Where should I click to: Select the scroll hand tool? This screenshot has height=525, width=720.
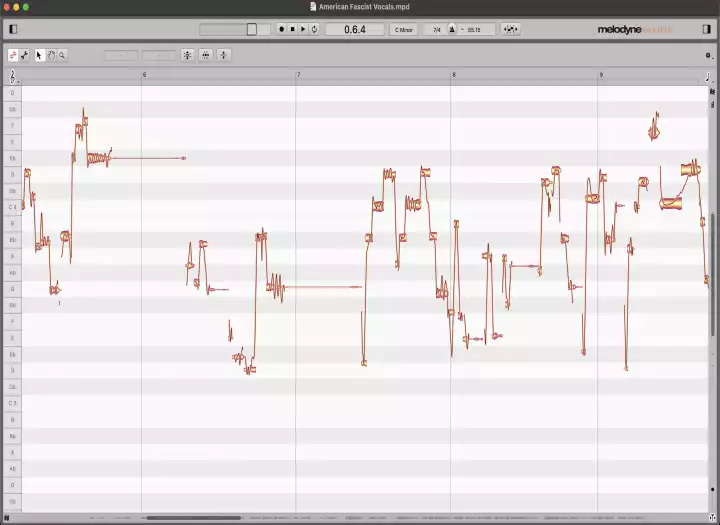[x=51, y=55]
